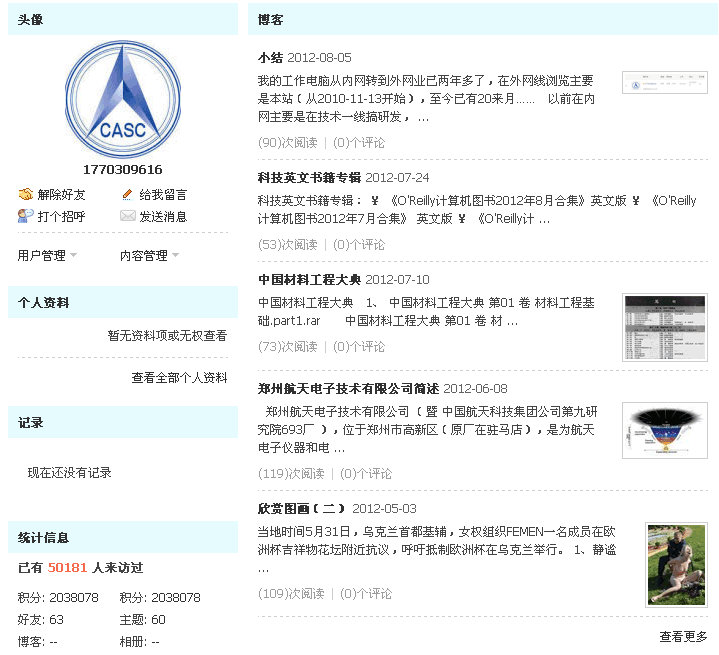Image resolution: width=719 pixels, height=655 pixels.
Task: Click the pencil icon beside 给我留言
Action: coord(127,194)
